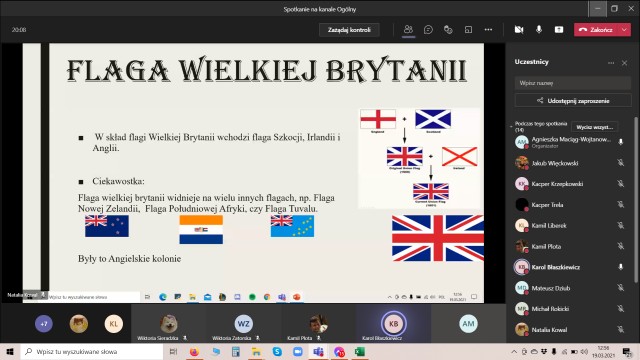Open the More actions ellipsis
Image resolution: width=640 pixels, height=360 pixels.
488,29
